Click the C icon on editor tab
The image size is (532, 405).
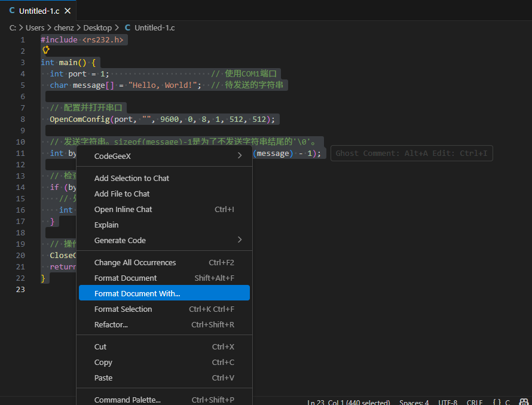[12, 11]
